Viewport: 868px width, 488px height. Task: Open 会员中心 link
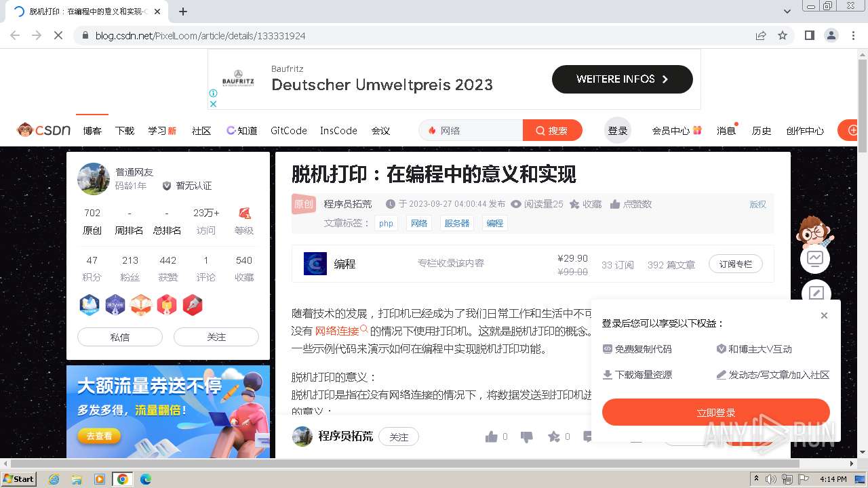(677, 131)
